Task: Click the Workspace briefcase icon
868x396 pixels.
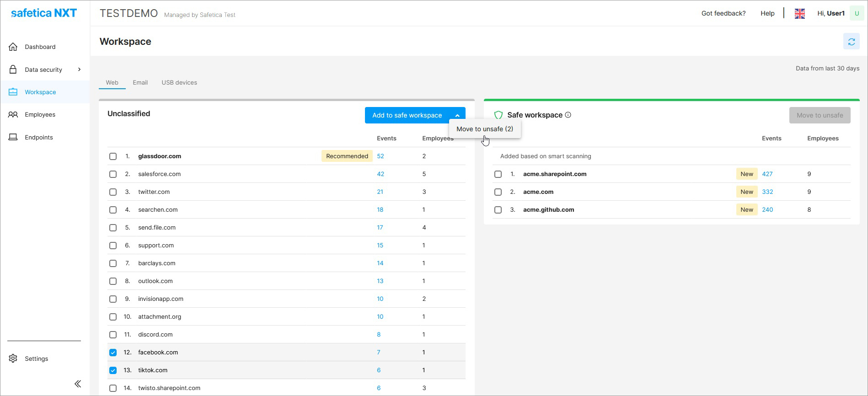Action: click(x=13, y=92)
